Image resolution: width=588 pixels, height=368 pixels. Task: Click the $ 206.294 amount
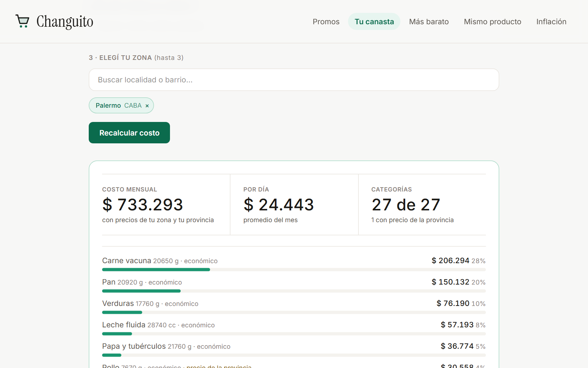tap(450, 261)
